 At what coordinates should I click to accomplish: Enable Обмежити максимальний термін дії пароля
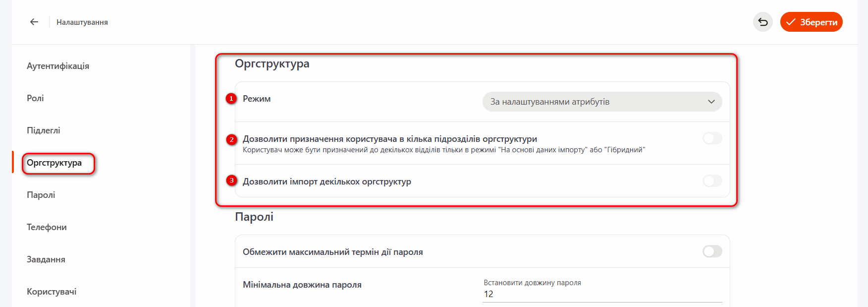point(712,251)
